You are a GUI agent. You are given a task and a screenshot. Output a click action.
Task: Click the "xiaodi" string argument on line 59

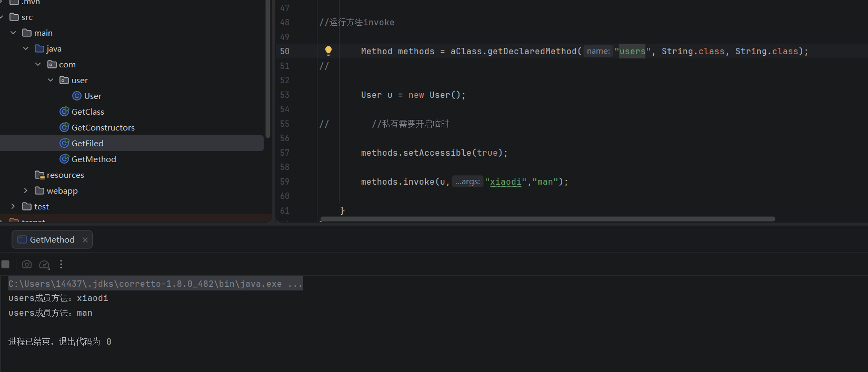tap(505, 182)
